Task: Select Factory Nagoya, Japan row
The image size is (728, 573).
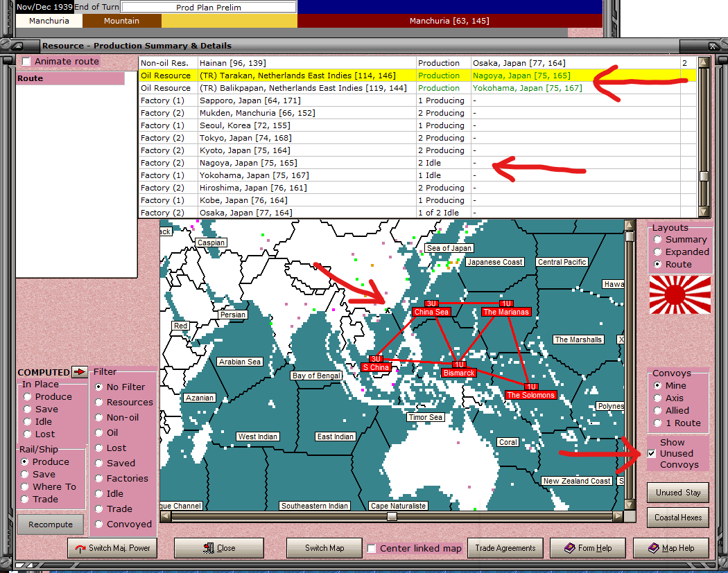Action: coord(417,163)
